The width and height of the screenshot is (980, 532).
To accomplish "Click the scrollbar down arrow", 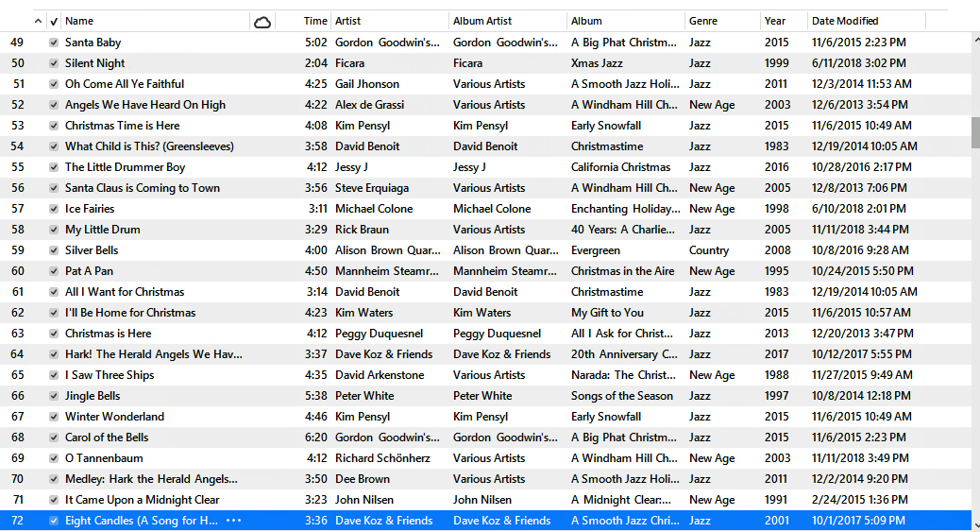I will click(x=975, y=524).
